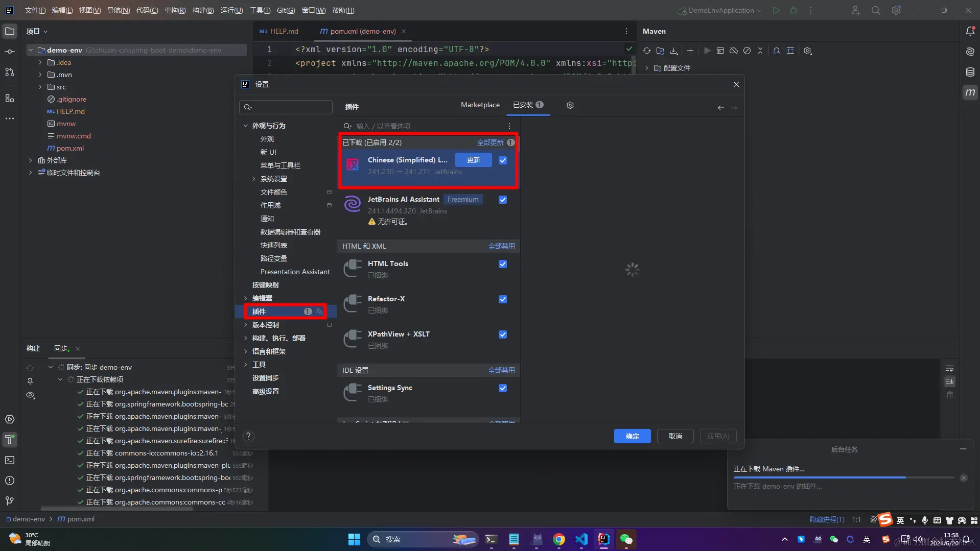Click the settings help question mark icon
Screen dimensions: 980x551
click(x=248, y=436)
